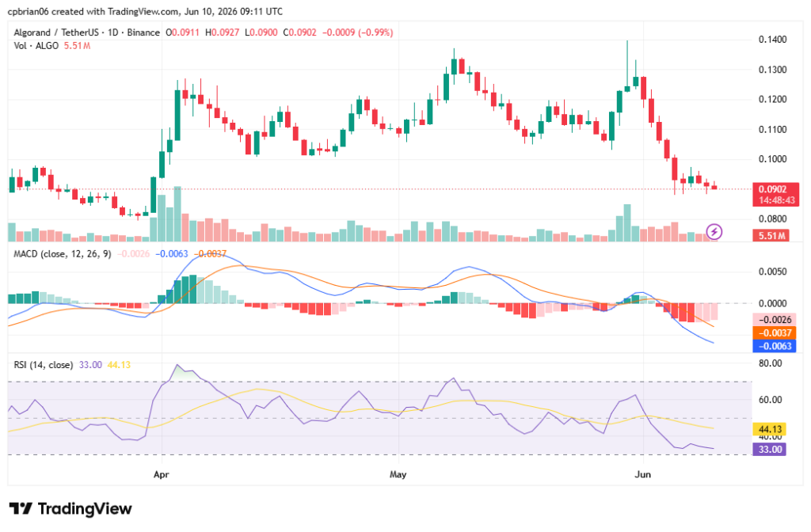Click the Jun label on the time axis
The height and width of the screenshot is (532, 811).
pyautogui.click(x=642, y=474)
